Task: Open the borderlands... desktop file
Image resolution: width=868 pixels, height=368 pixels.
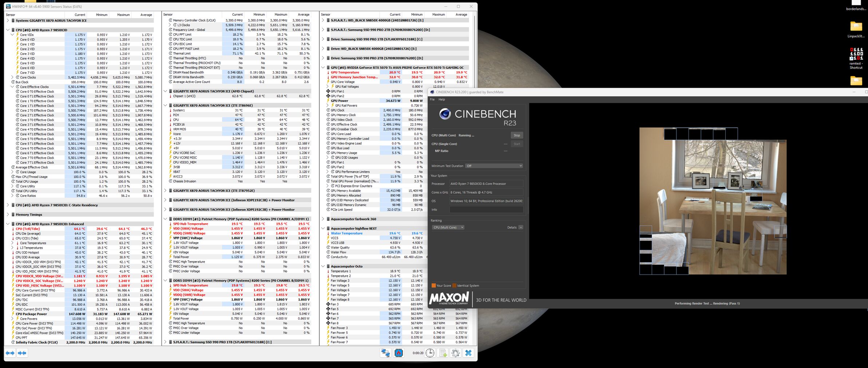Action: 856,6
